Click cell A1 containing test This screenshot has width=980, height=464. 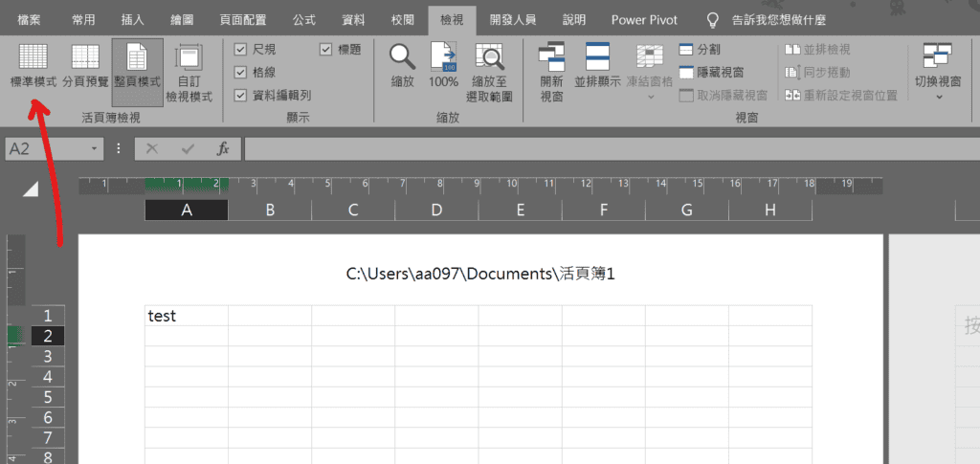pyautogui.click(x=187, y=316)
